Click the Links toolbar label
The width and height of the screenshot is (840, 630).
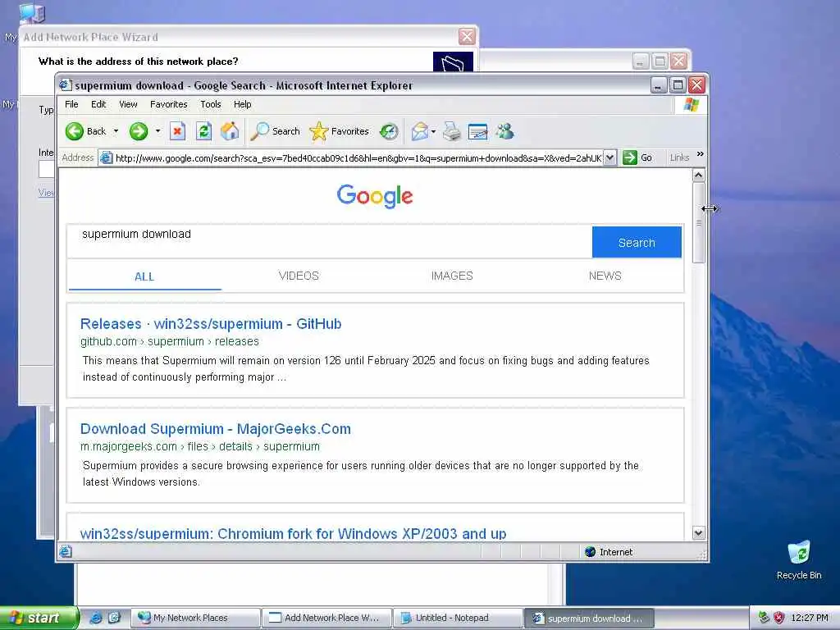(679, 157)
